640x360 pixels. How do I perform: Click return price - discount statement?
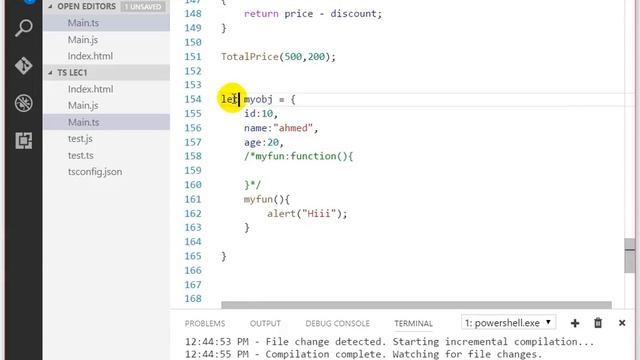(313, 13)
